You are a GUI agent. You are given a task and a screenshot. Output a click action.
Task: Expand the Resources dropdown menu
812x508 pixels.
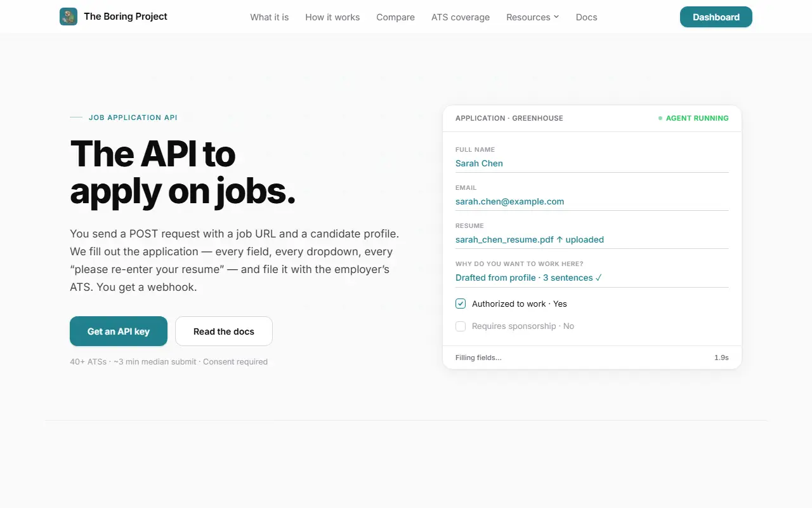[533, 17]
